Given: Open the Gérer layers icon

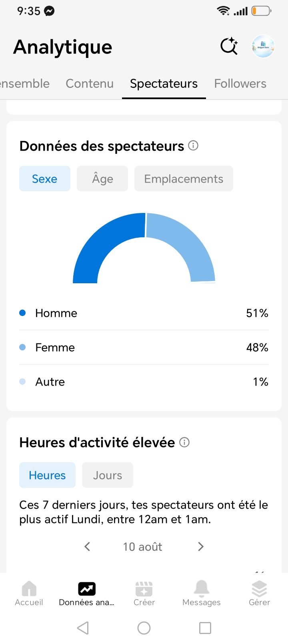Looking at the screenshot, I should click(259, 588).
